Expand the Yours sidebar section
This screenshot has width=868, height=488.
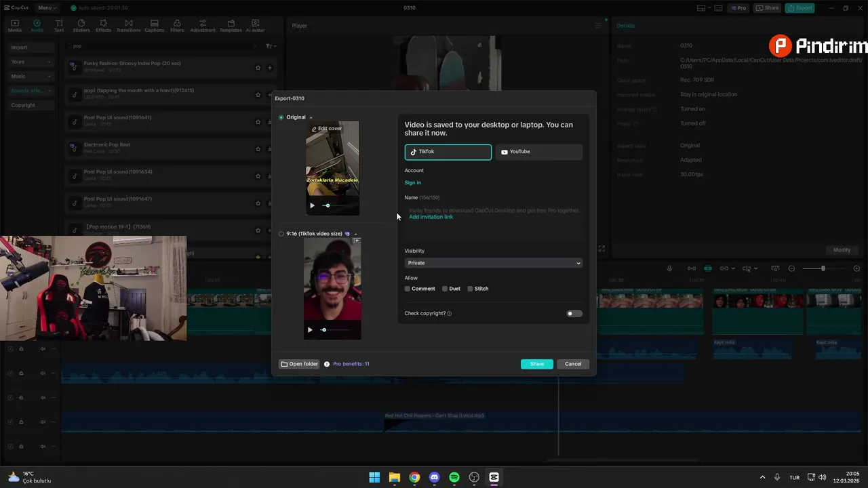click(x=31, y=62)
